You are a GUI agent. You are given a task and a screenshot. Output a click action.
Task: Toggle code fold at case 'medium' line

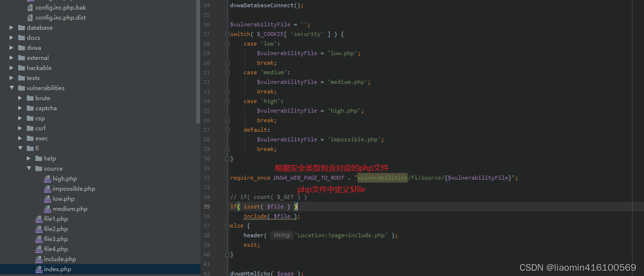pos(227,72)
